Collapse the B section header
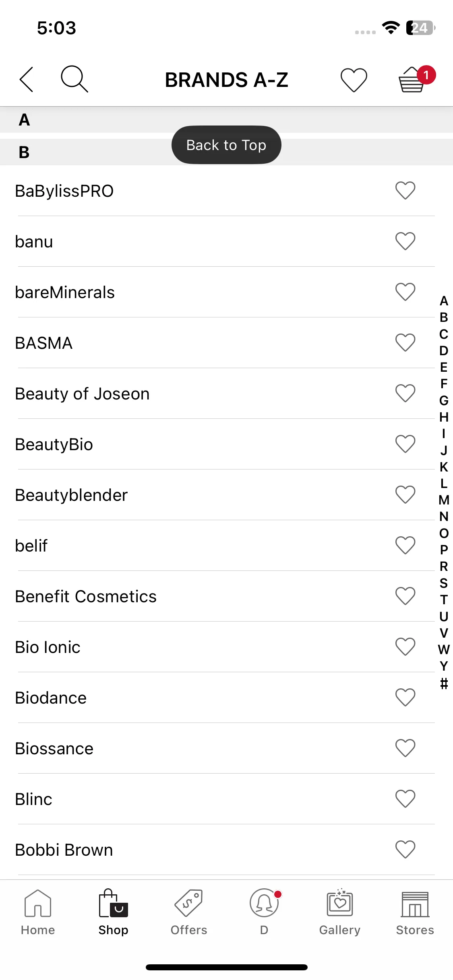The width and height of the screenshot is (453, 980). (x=226, y=152)
